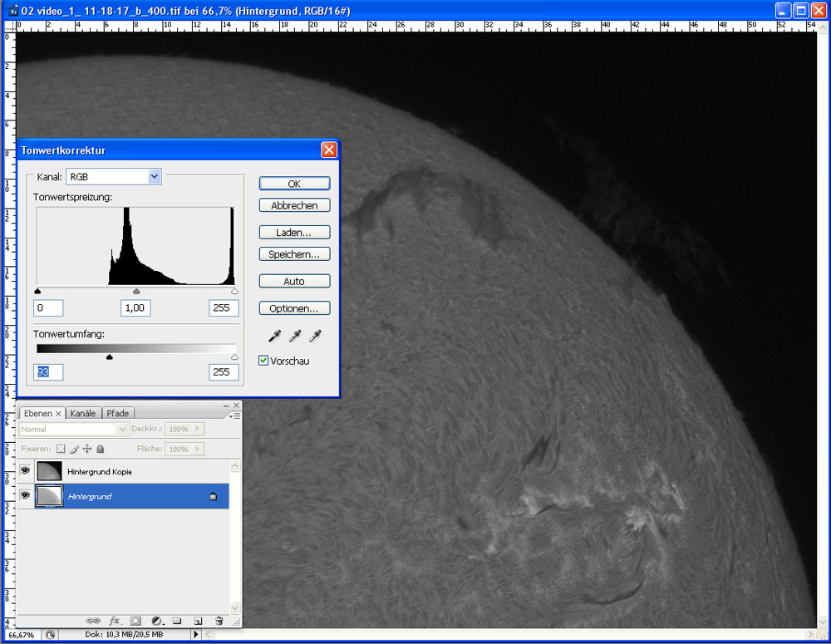Screen dimensions: 831x644
Task: Click the Speichern... button
Action: pyautogui.click(x=295, y=254)
